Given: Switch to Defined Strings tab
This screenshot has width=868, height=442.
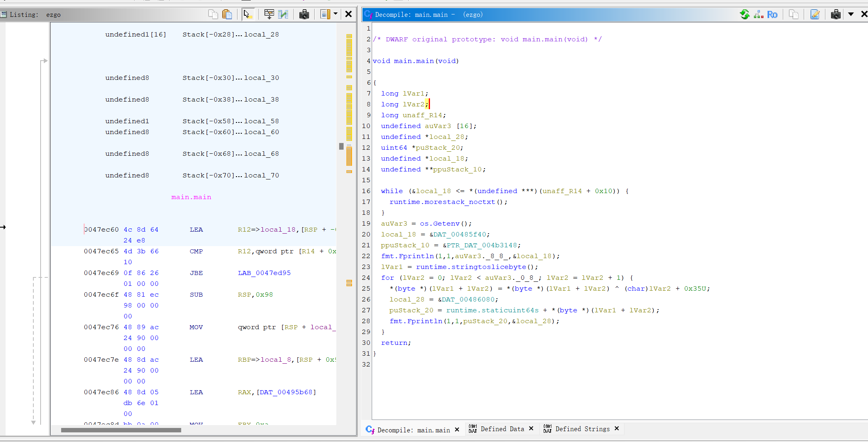Looking at the screenshot, I should click(x=582, y=429).
